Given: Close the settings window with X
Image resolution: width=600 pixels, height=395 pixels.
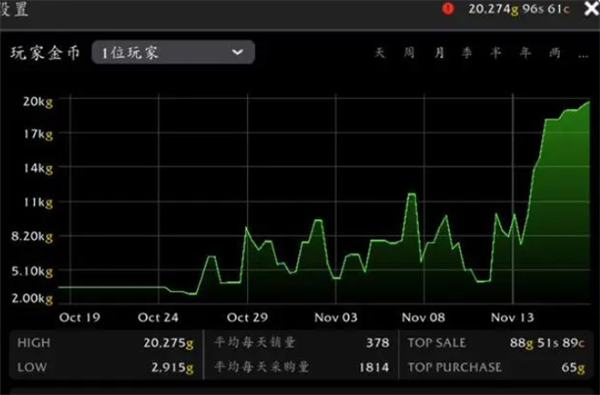Looking at the screenshot, I should click(592, 8).
